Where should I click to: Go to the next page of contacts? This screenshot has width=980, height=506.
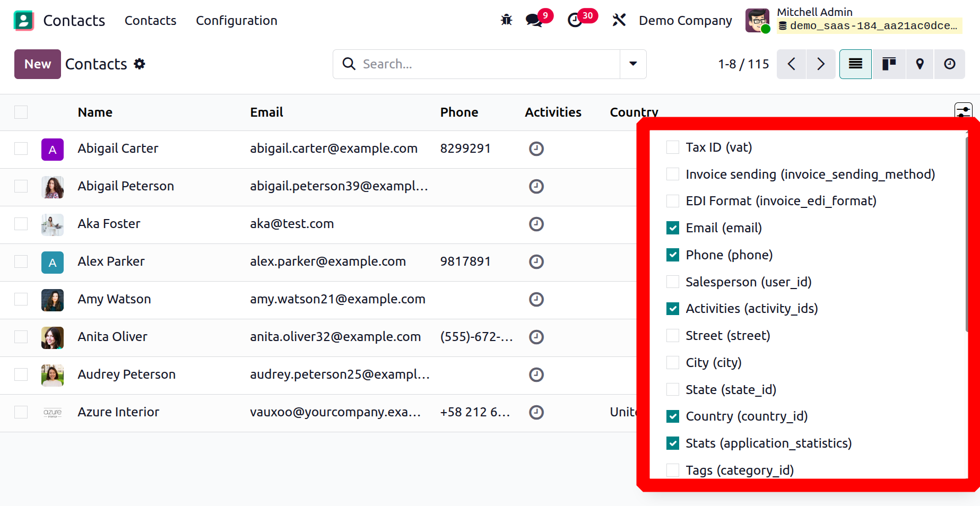click(x=820, y=64)
